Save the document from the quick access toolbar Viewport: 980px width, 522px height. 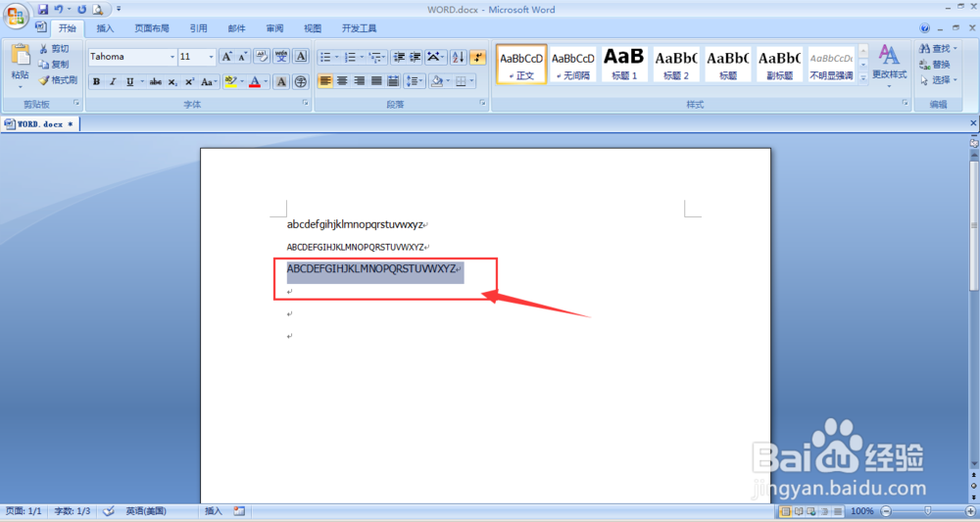42,10
